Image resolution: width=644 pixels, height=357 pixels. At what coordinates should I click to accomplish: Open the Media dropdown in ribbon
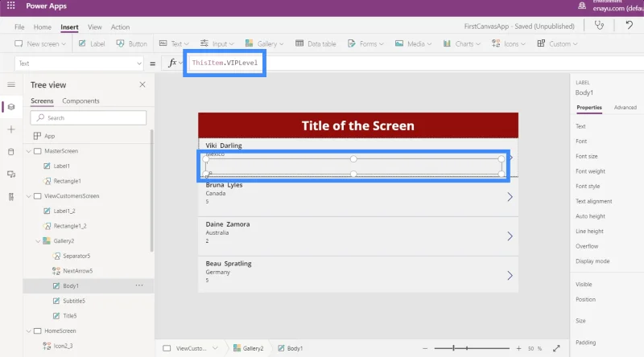413,43
